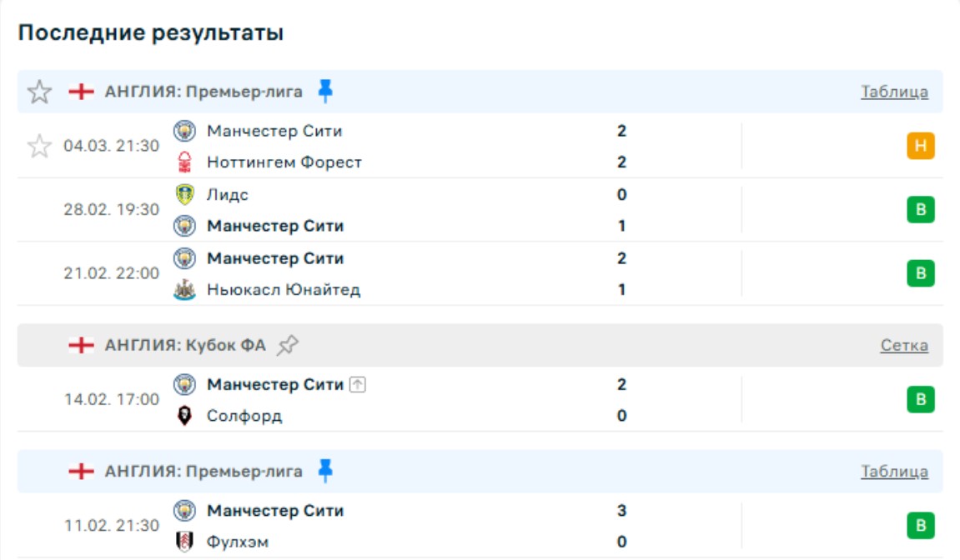Screen dimensions: 960x560
Task: Click win badge for Fulham match
Action: (x=921, y=526)
